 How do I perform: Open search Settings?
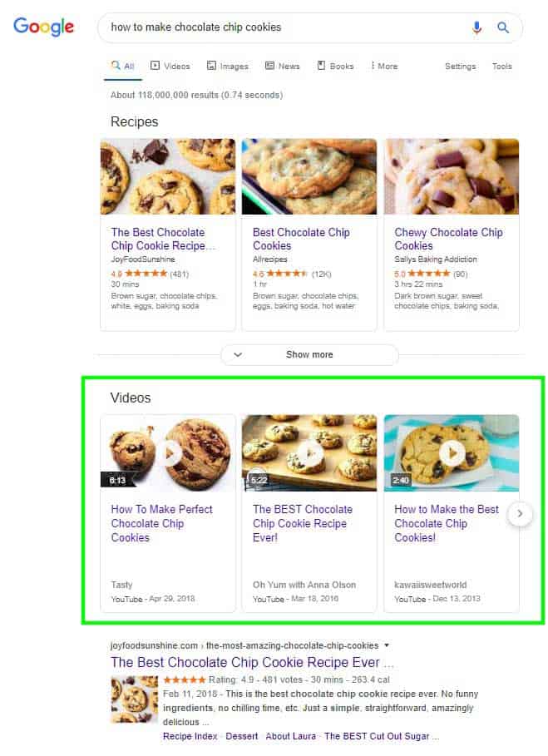pyautogui.click(x=460, y=66)
